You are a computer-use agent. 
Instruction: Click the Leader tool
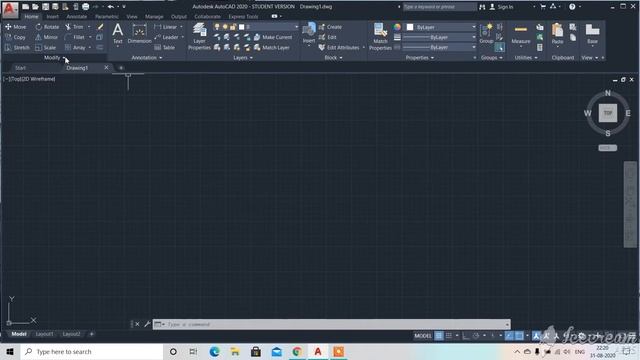(167, 37)
